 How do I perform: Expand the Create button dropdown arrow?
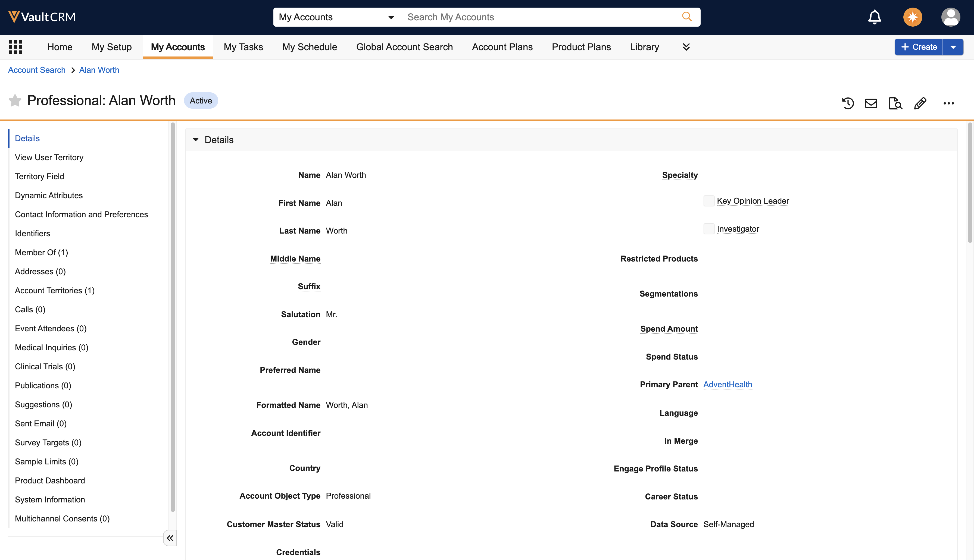pos(953,47)
